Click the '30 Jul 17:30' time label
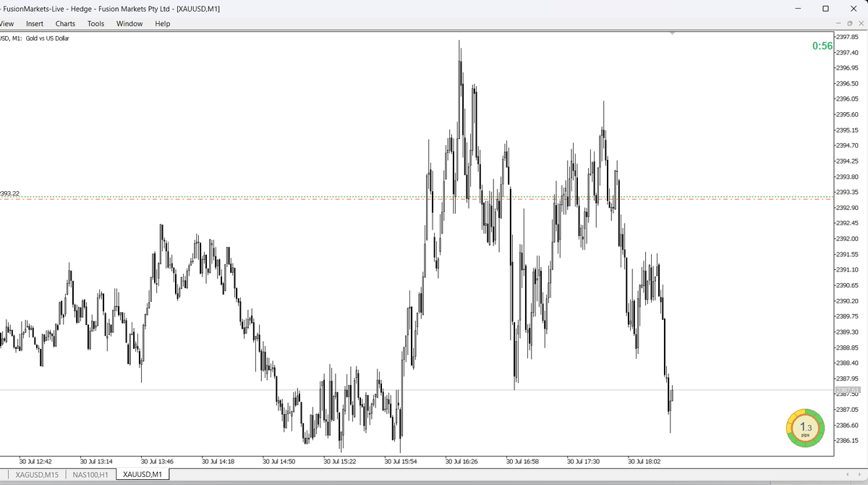 [x=584, y=460]
